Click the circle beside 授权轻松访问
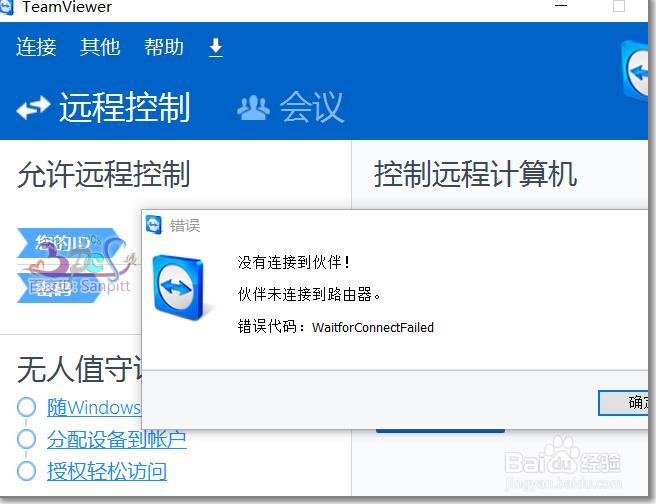Image resolution: width=656 pixels, height=504 pixels. pos(26,471)
